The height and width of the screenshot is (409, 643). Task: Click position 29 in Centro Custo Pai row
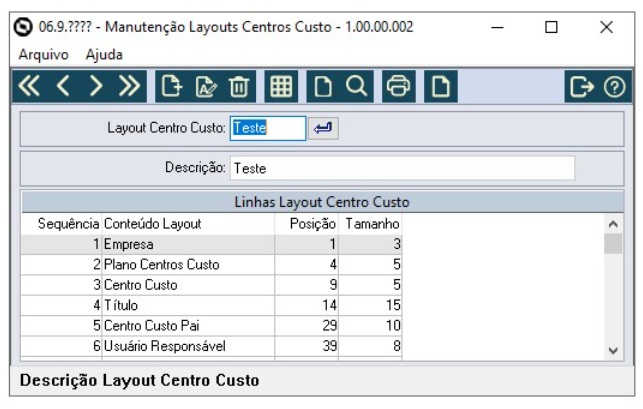pos(306,326)
